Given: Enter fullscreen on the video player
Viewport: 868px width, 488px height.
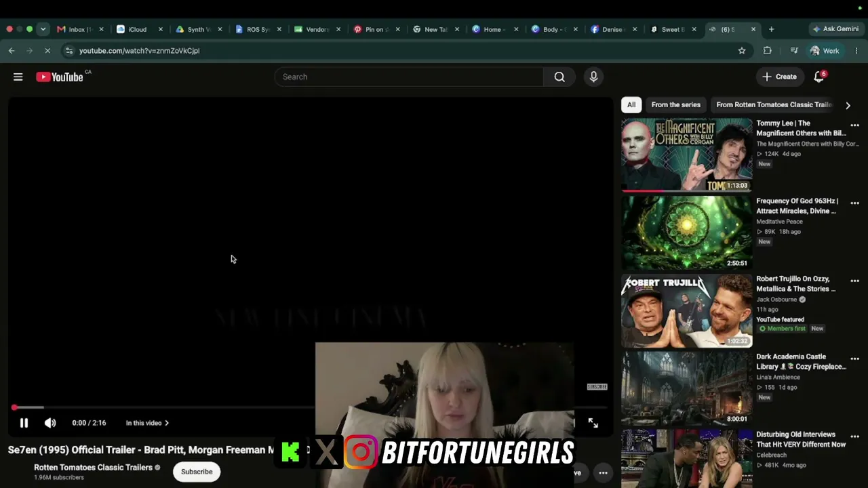Looking at the screenshot, I should (593, 423).
